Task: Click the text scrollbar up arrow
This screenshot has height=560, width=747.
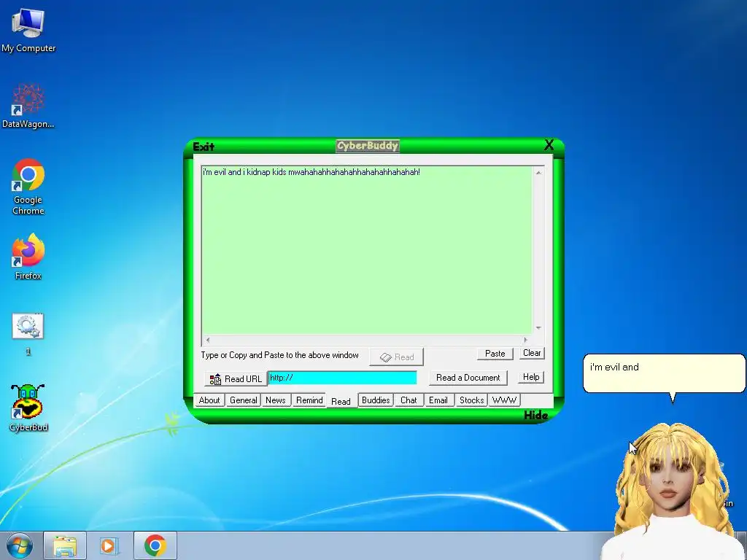Action: coord(538,172)
